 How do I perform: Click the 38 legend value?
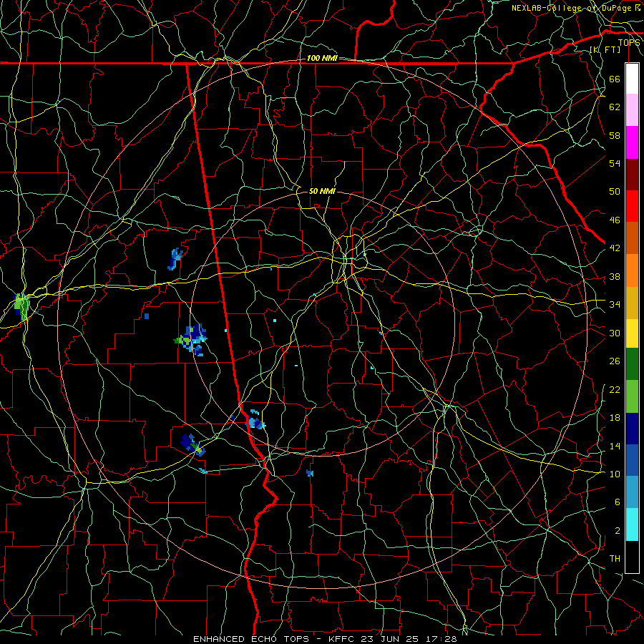click(615, 276)
